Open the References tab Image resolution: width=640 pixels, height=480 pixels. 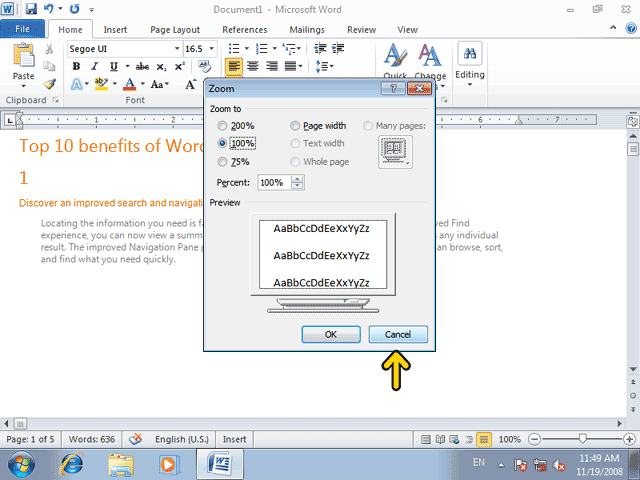[244, 29]
